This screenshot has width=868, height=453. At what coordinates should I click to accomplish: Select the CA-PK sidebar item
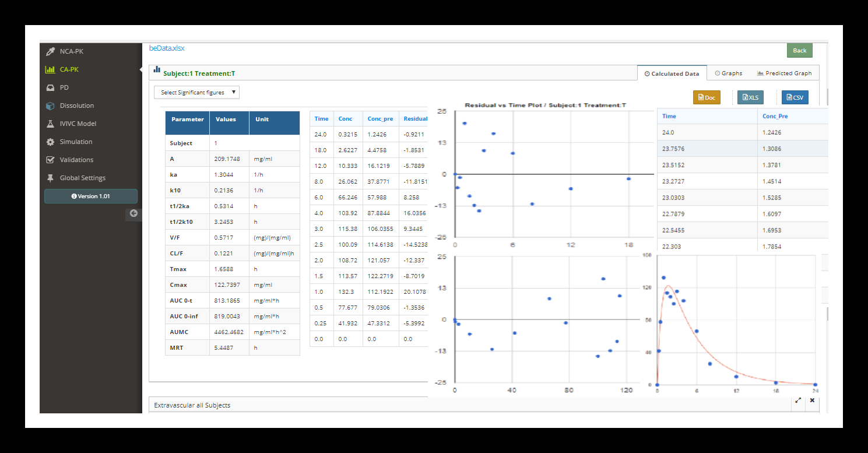click(69, 69)
